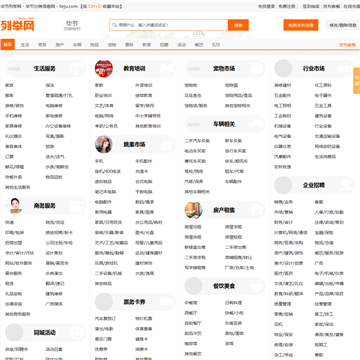Open the 日韩料理 link

[233, 303]
